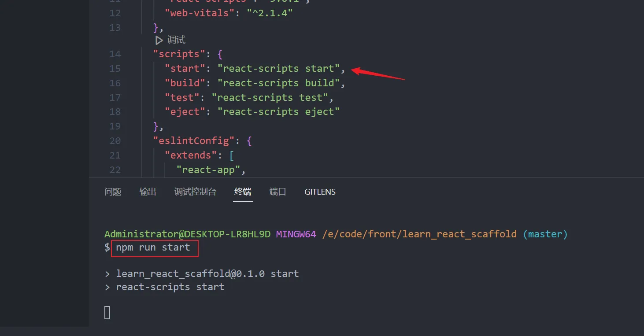Open the 输出 panel tab
The height and width of the screenshot is (336, 644).
(148, 192)
